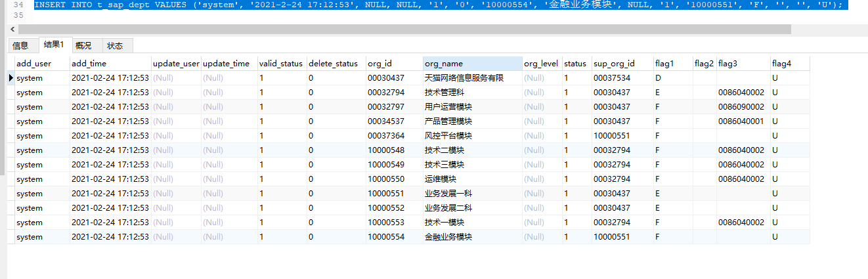Screen dimensions: 868x279
Task: Select the org_level column header
Action: click(542, 64)
